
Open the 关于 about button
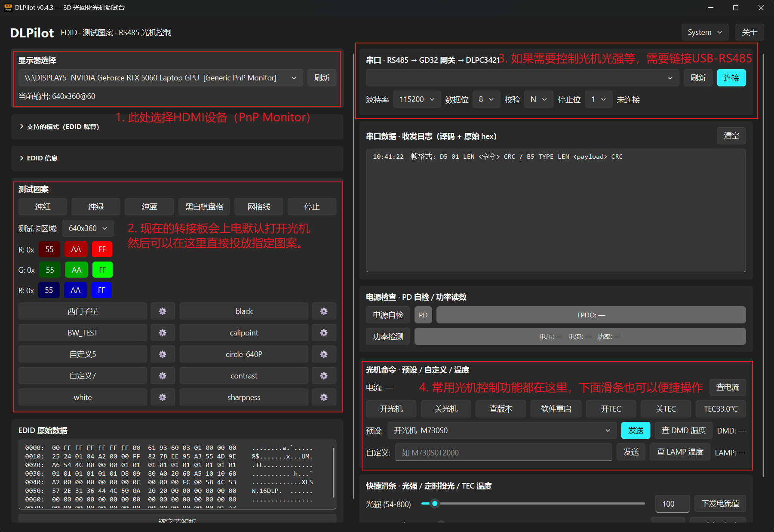point(749,32)
